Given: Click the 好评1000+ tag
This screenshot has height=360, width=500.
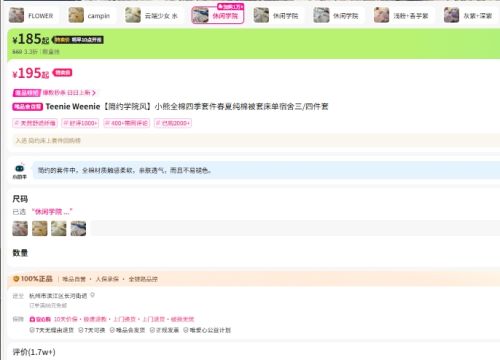Looking at the screenshot, I should pos(80,123).
